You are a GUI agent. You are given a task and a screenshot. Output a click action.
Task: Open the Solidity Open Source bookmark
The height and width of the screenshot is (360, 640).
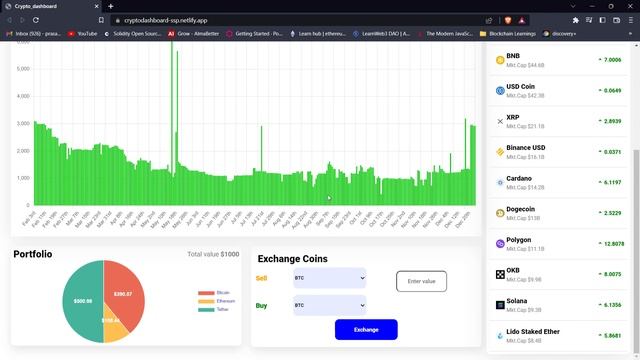(x=132, y=34)
